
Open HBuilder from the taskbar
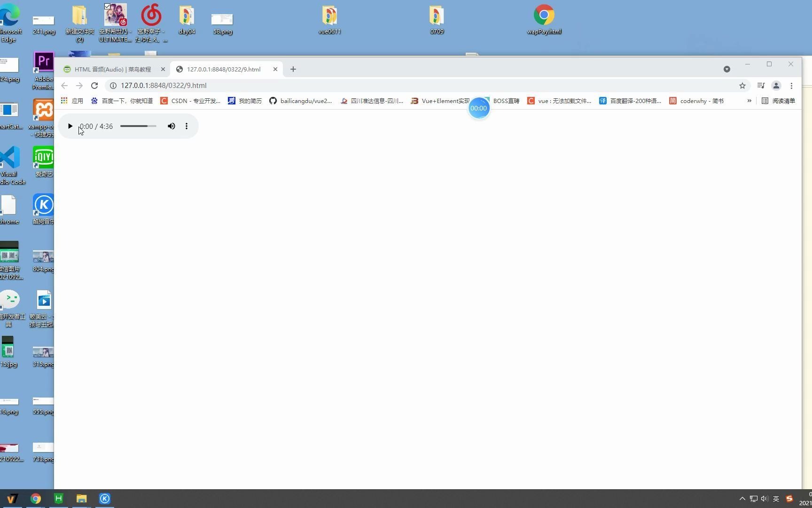[59, 499]
